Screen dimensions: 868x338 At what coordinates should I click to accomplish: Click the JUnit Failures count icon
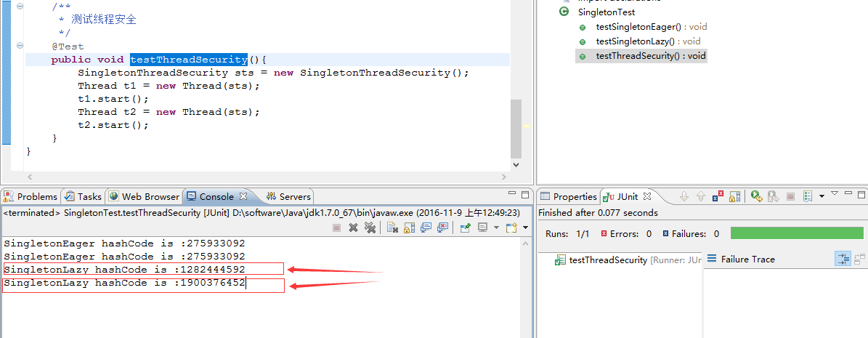point(666,233)
